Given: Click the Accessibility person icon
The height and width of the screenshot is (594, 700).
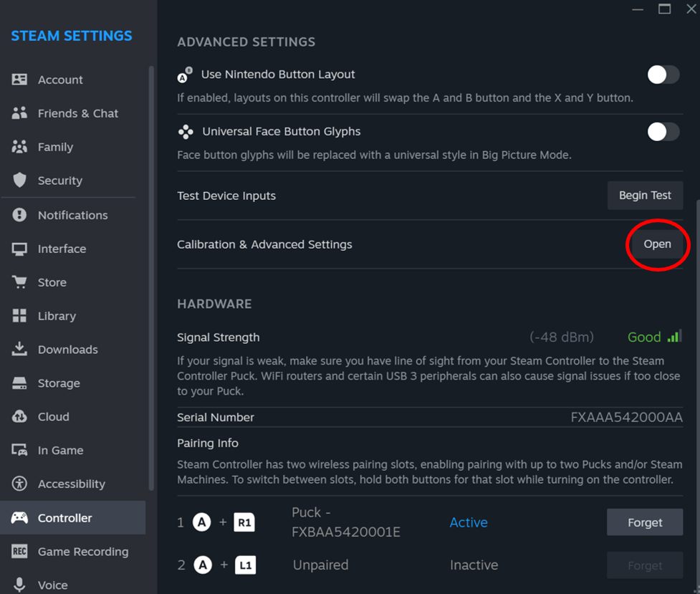Looking at the screenshot, I should [19, 484].
